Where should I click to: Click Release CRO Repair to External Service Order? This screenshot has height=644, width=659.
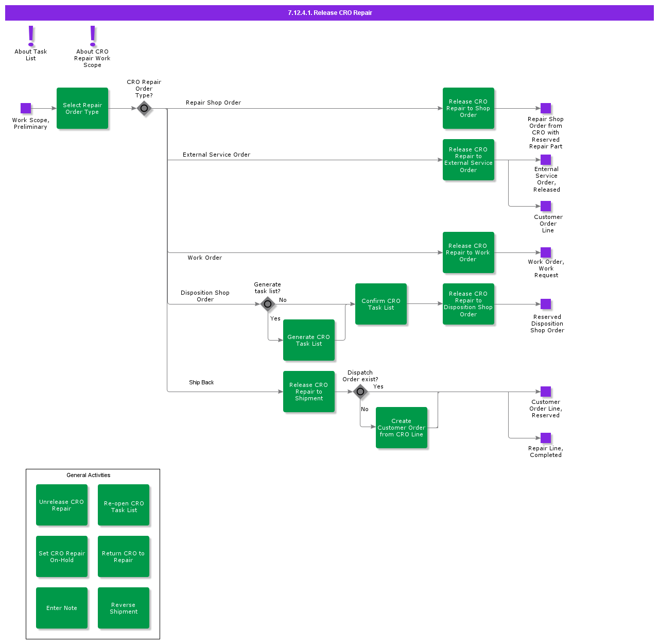tap(468, 160)
